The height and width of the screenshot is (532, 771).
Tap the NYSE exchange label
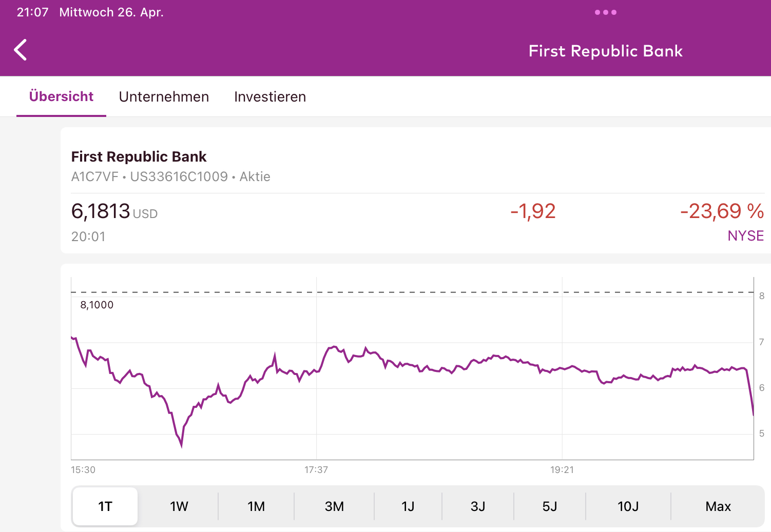(x=745, y=235)
